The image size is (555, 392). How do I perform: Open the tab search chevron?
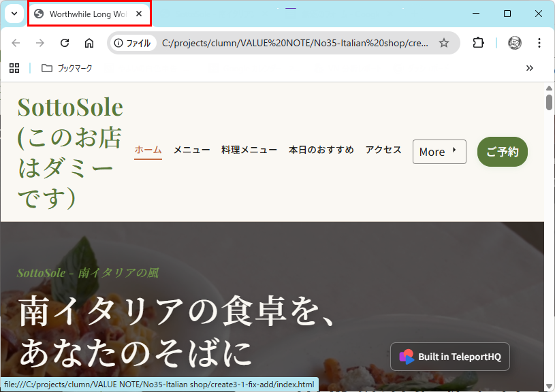click(x=14, y=14)
